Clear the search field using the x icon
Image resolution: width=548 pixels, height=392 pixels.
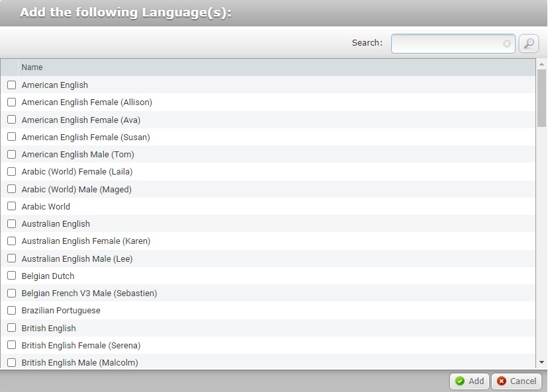506,44
